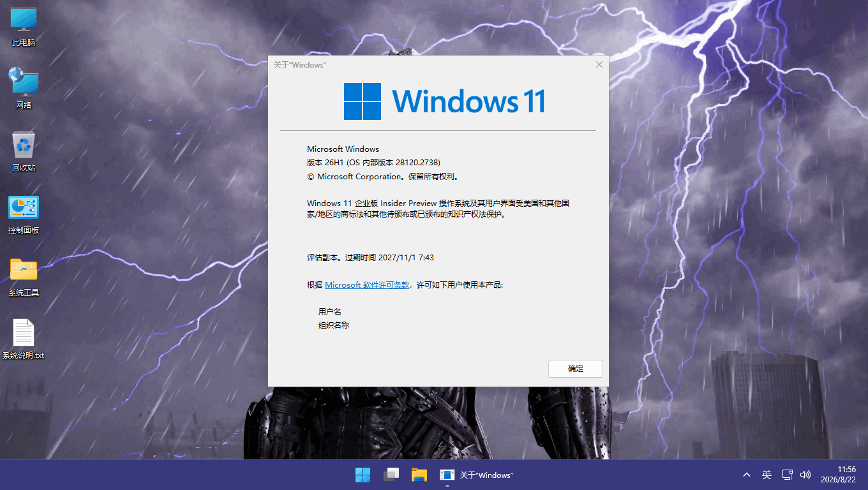Select the 此电脑 desktop icon
868x490 pixels.
[x=24, y=27]
